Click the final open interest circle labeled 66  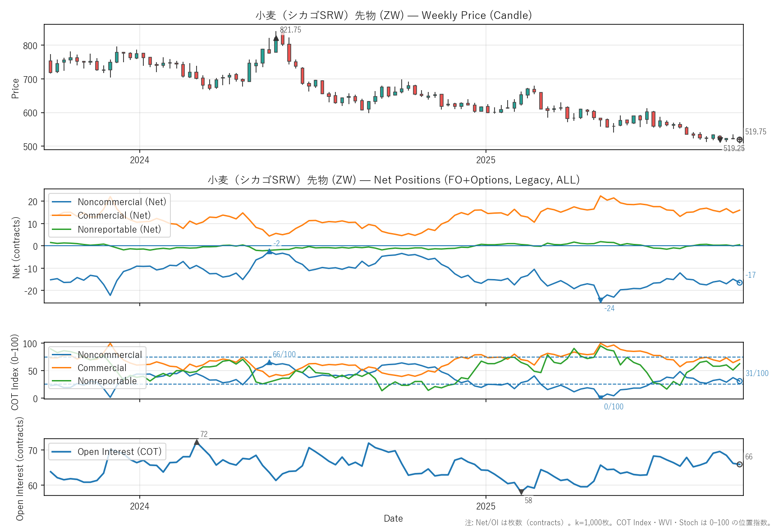[740, 464]
